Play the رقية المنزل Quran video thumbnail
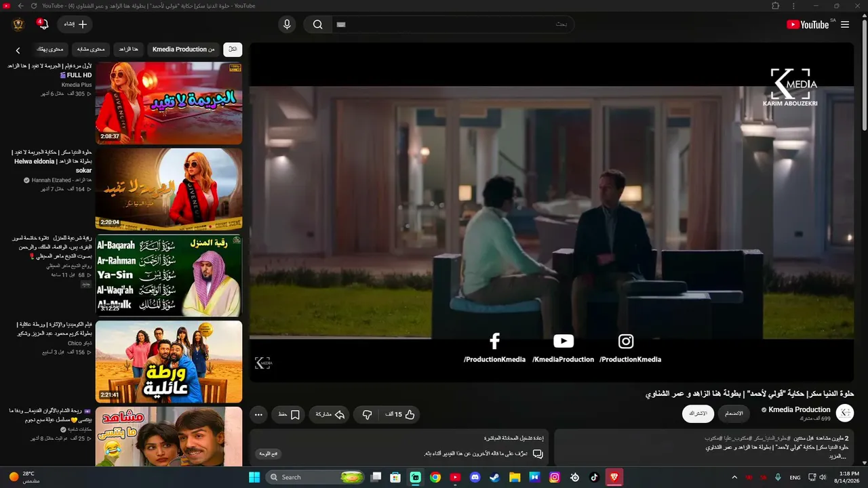Viewport: 868px width, 488px height. tap(169, 275)
